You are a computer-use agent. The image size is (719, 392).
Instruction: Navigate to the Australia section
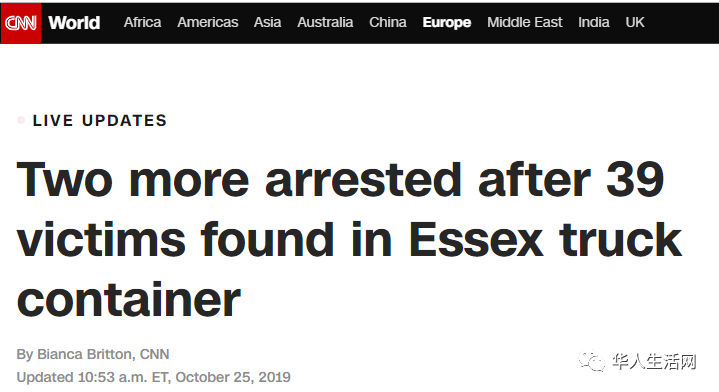point(325,22)
